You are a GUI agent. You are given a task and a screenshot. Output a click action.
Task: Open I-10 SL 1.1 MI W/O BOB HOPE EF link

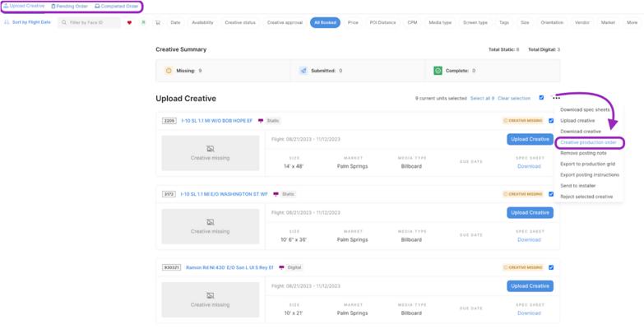[x=217, y=121]
